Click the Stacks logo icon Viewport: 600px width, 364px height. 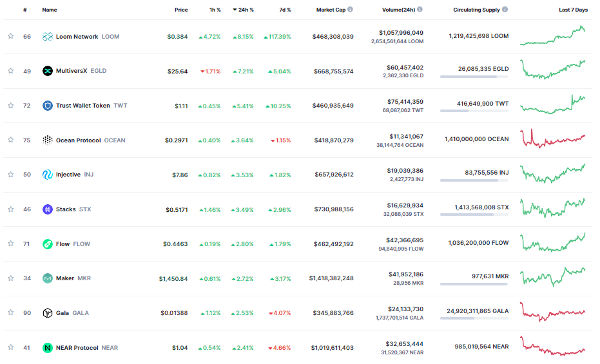pos(48,209)
